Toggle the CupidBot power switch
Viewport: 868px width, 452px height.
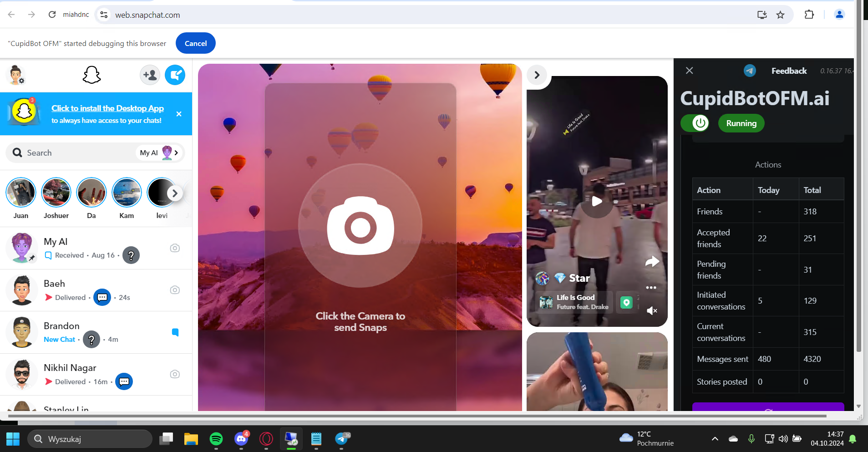click(x=695, y=123)
